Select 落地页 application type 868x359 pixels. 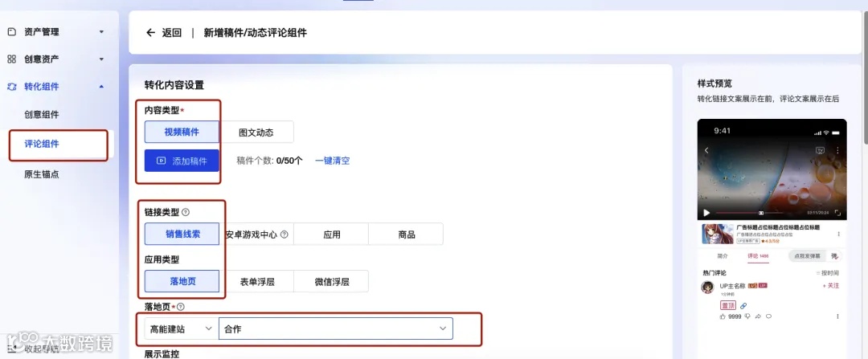coord(182,282)
